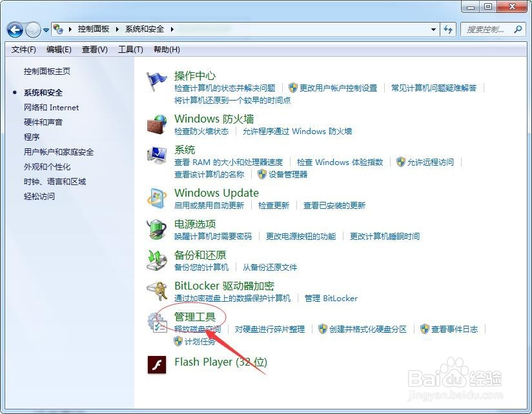Click the Power Options battery icon

(156, 230)
